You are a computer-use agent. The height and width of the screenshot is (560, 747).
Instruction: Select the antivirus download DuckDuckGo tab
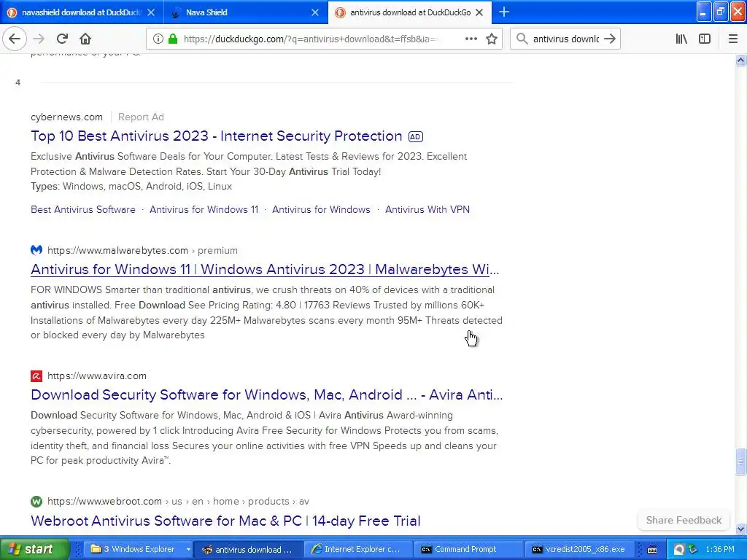(x=410, y=12)
